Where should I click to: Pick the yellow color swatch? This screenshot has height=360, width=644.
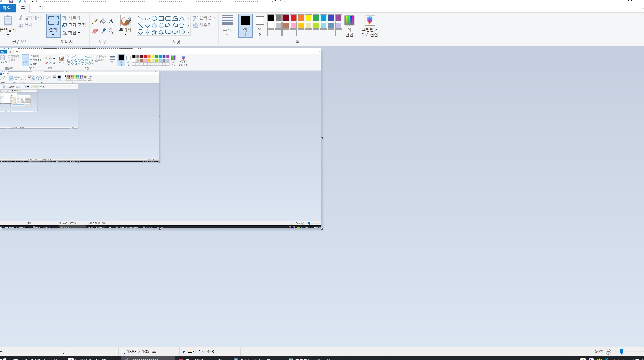point(308,18)
